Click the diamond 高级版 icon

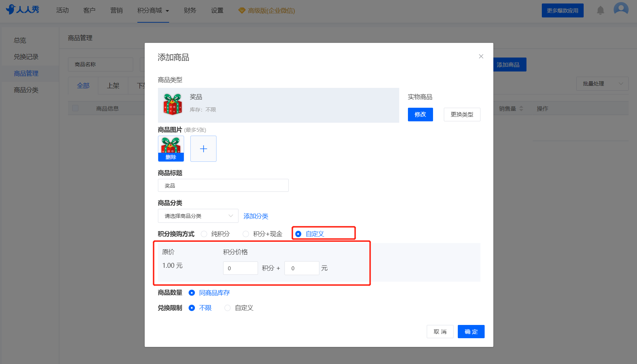[x=242, y=10]
